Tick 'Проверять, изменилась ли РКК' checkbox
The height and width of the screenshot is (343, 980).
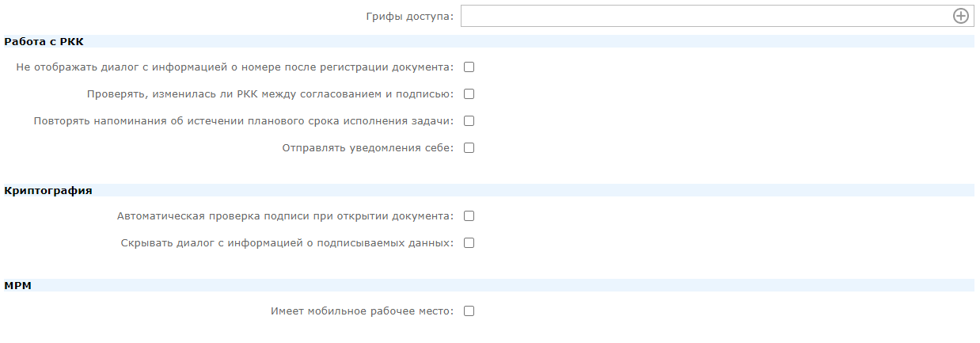coord(469,94)
